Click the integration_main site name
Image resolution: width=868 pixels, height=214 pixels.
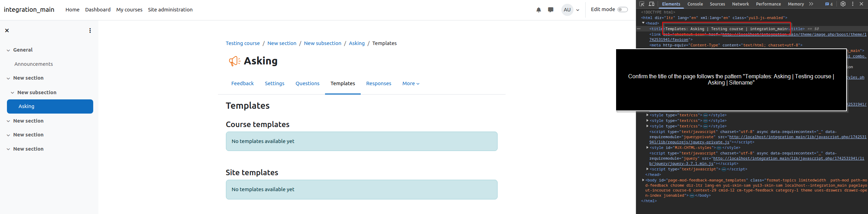(29, 10)
